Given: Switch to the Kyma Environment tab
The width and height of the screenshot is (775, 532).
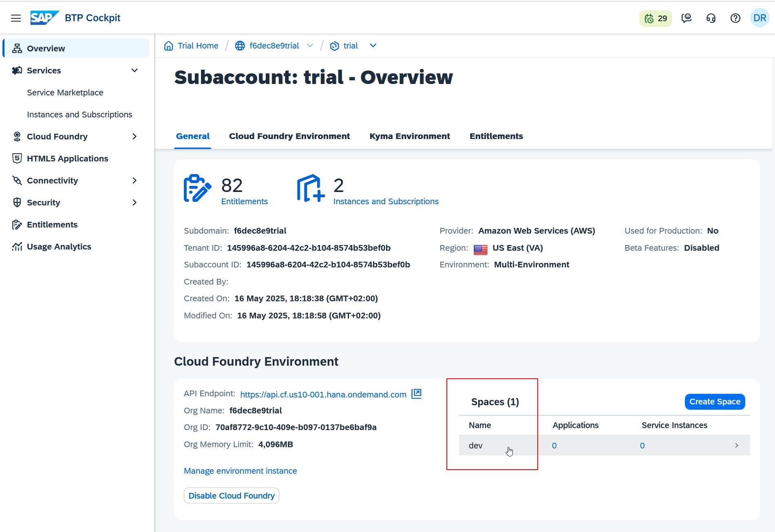Looking at the screenshot, I should click(410, 136).
